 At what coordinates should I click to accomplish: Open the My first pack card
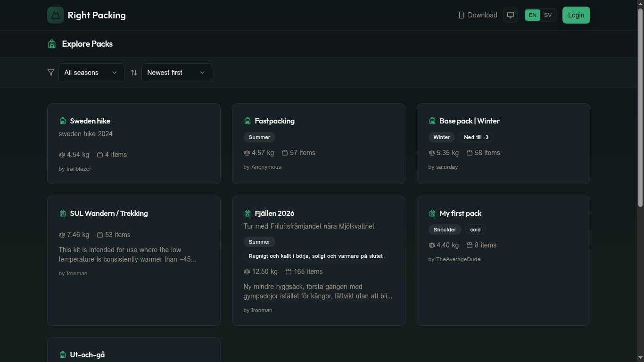pyautogui.click(x=504, y=261)
